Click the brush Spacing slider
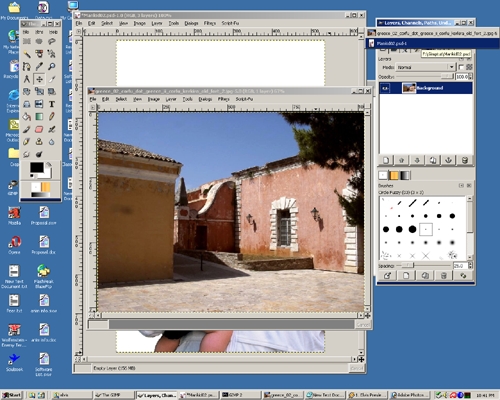 click(424, 266)
